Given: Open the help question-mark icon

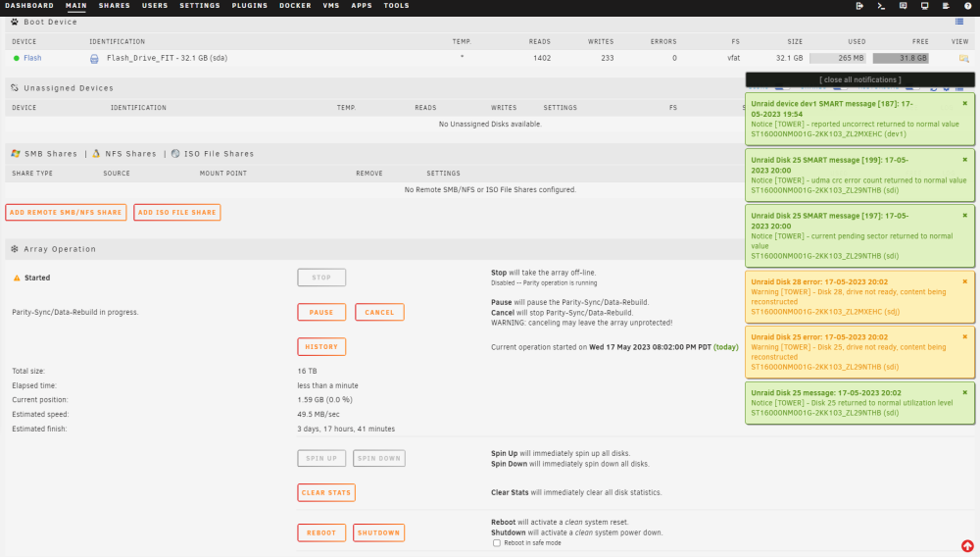Looking at the screenshot, I should 967,6.
